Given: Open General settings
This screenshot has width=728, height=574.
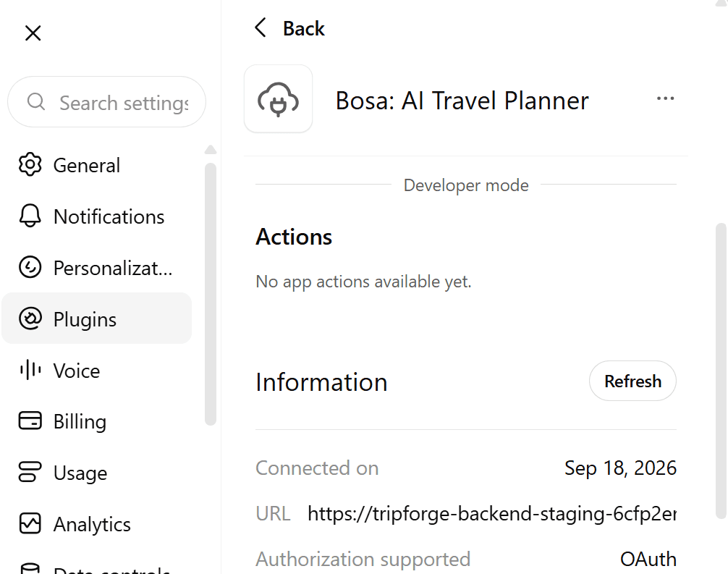Looking at the screenshot, I should [96, 165].
